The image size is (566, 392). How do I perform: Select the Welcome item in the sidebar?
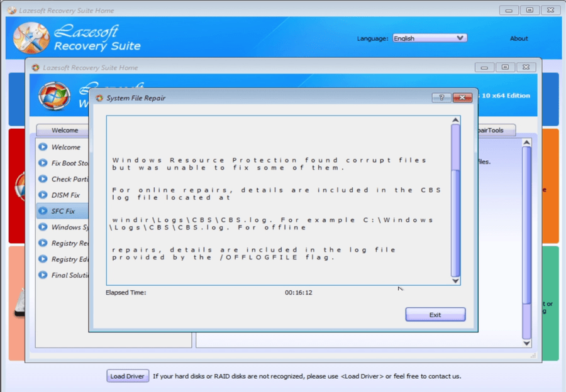[65, 147]
